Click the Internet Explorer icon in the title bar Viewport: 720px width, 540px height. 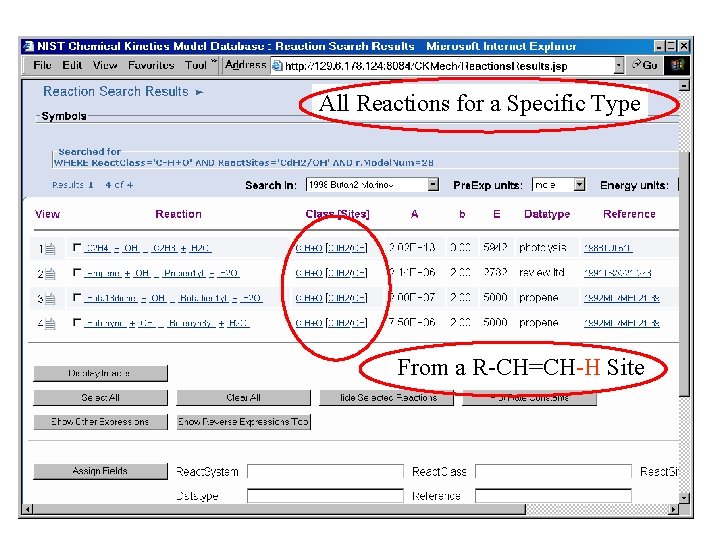29,46
